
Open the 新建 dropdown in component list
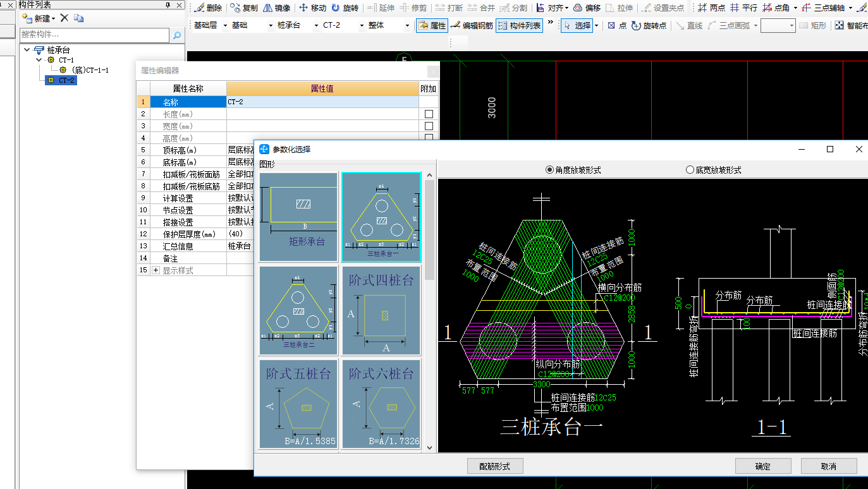pos(54,18)
